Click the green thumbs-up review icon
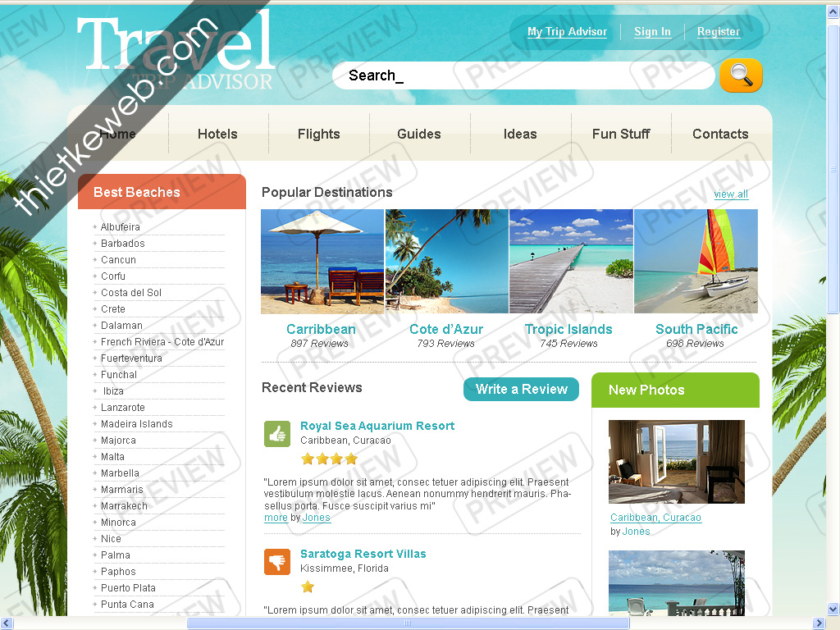The width and height of the screenshot is (840, 630). click(277, 434)
